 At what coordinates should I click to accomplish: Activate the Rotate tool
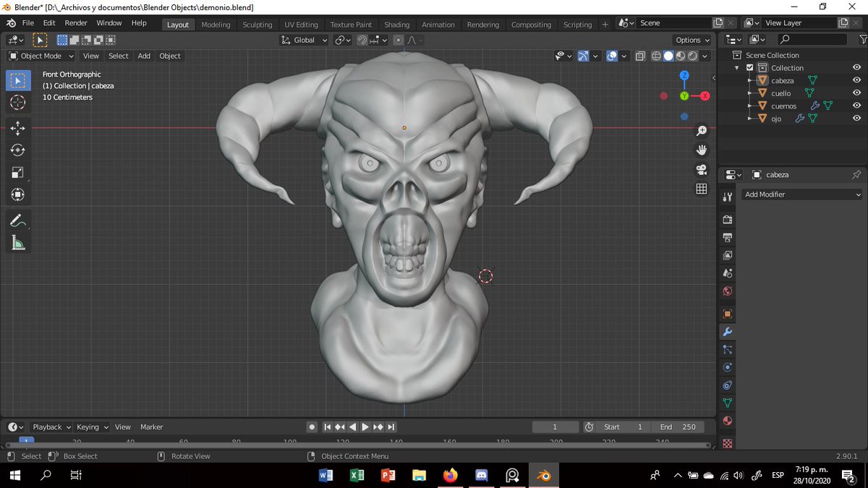(x=18, y=150)
